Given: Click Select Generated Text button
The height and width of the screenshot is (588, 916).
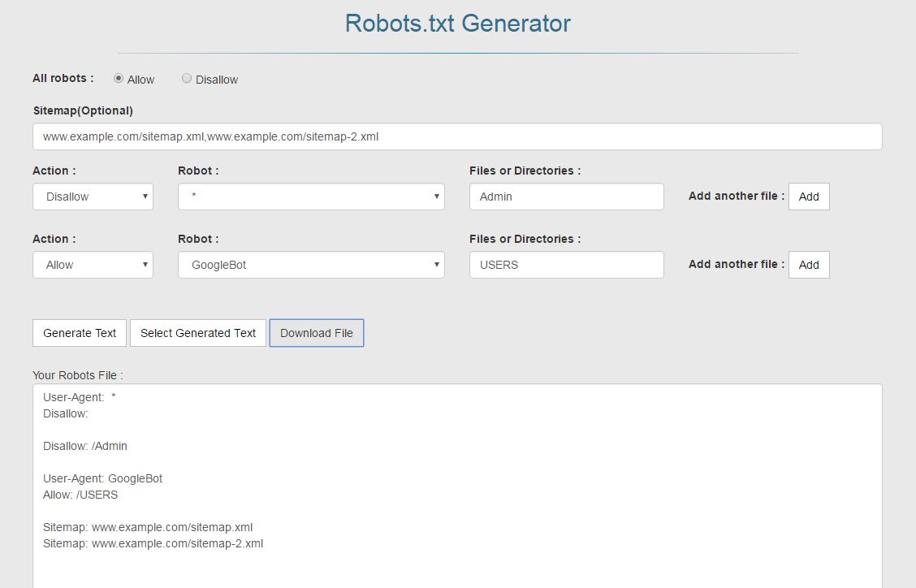Looking at the screenshot, I should (x=198, y=333).
